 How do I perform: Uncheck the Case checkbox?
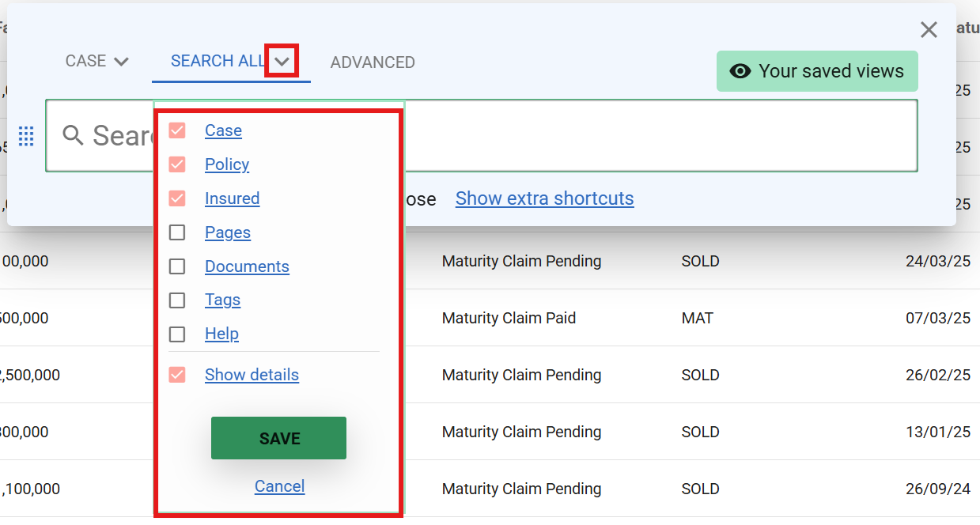[177, 130]
